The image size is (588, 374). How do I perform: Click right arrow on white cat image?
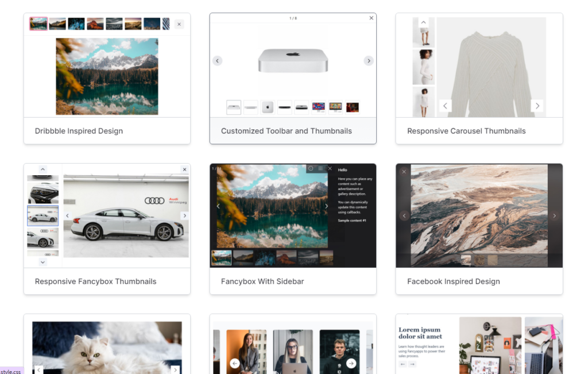176,370
